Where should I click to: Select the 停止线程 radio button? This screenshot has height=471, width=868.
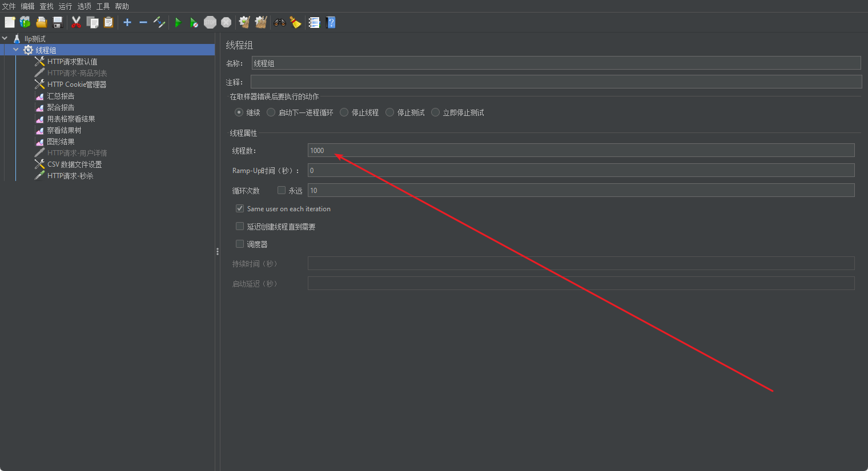tap(344, 112)
